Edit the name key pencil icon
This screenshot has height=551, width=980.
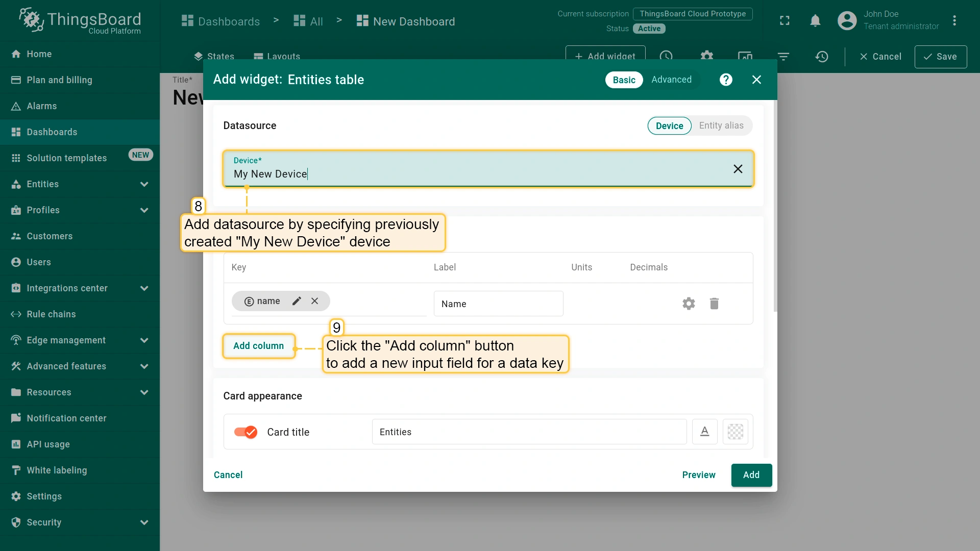(x=297, y=301)
